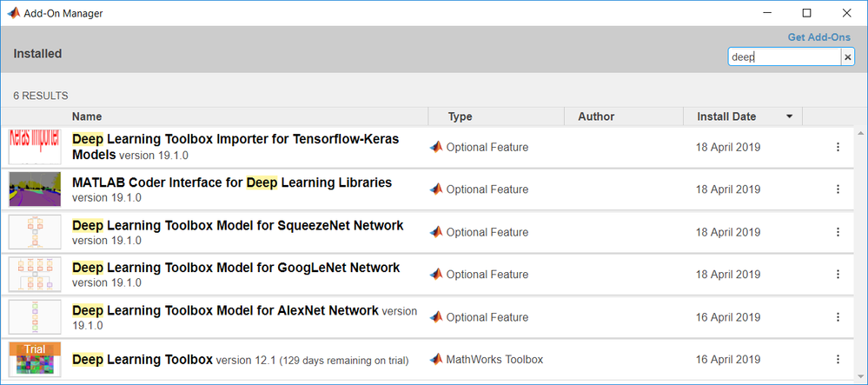Click '18 April 2019' in Tensorflow-Keras row

728,148
